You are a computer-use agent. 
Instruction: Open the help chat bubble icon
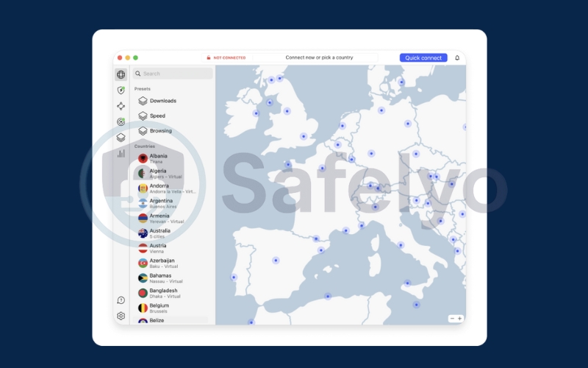point(121,300)
